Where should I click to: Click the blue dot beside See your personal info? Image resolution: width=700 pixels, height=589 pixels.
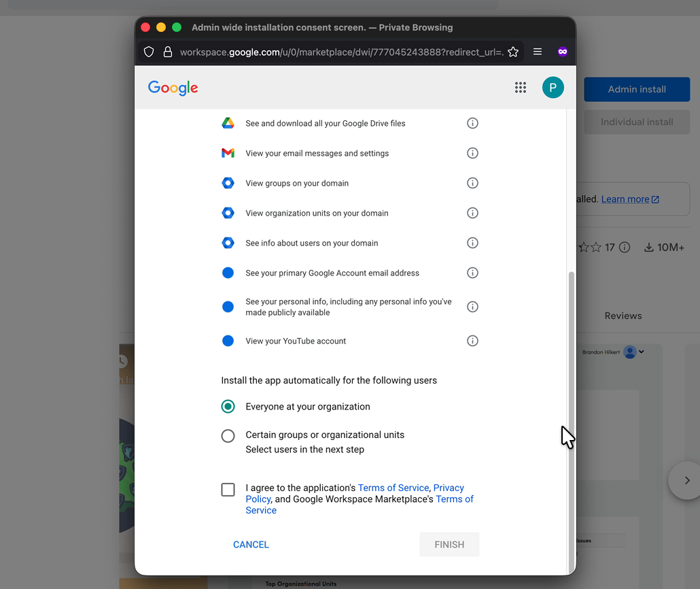pos(228,307)
